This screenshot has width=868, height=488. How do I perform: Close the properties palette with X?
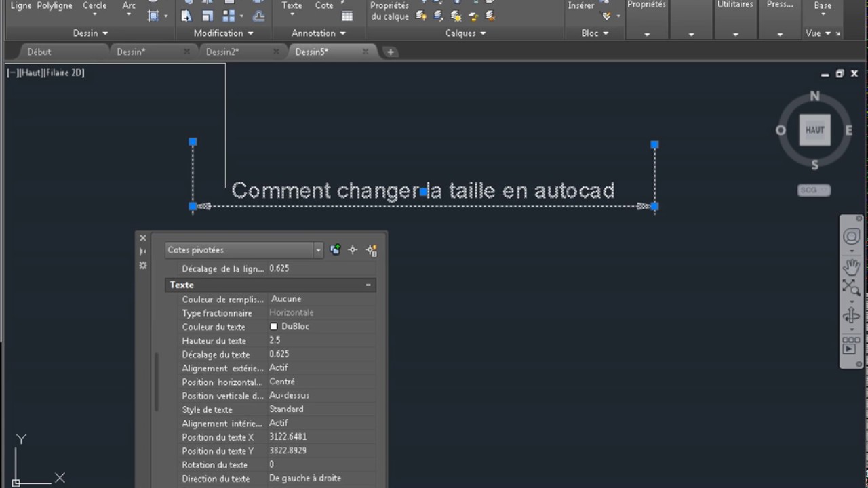point(143,238)
